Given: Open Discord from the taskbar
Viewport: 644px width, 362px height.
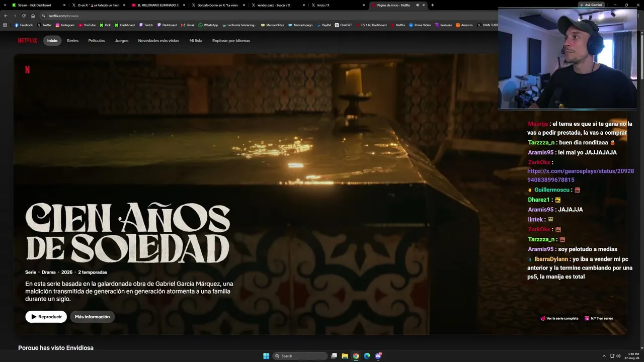Looking at the screenshot, I should point(378,356).
